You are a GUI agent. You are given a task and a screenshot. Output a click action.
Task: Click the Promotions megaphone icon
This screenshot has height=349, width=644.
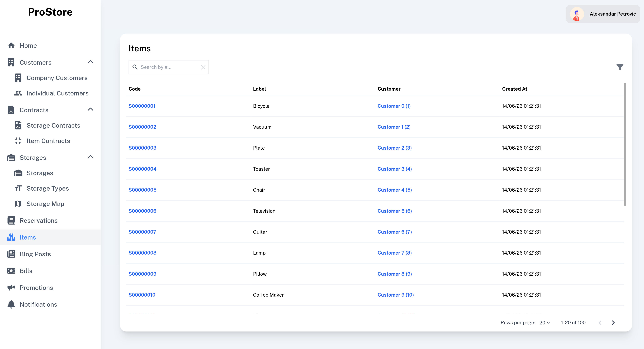click(11, 287)
